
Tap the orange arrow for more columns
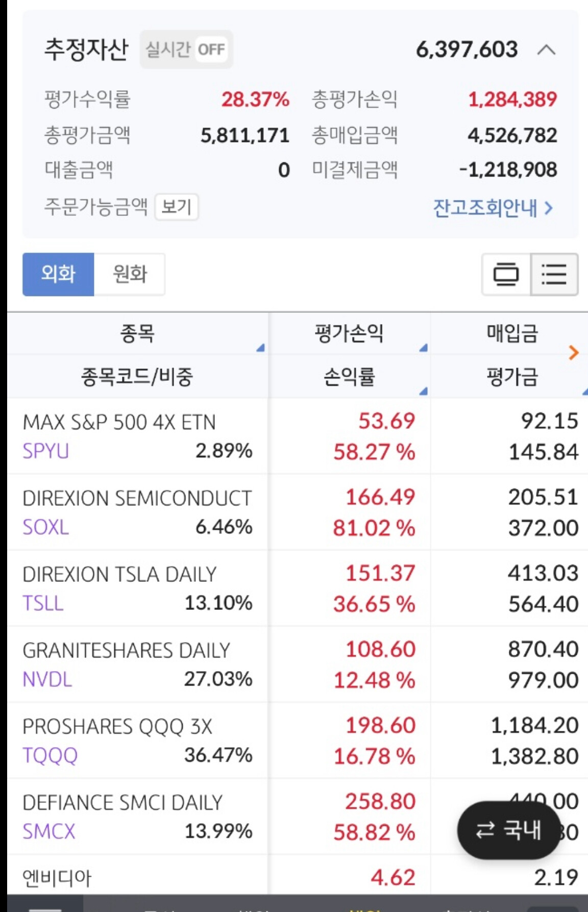[574, 352]
